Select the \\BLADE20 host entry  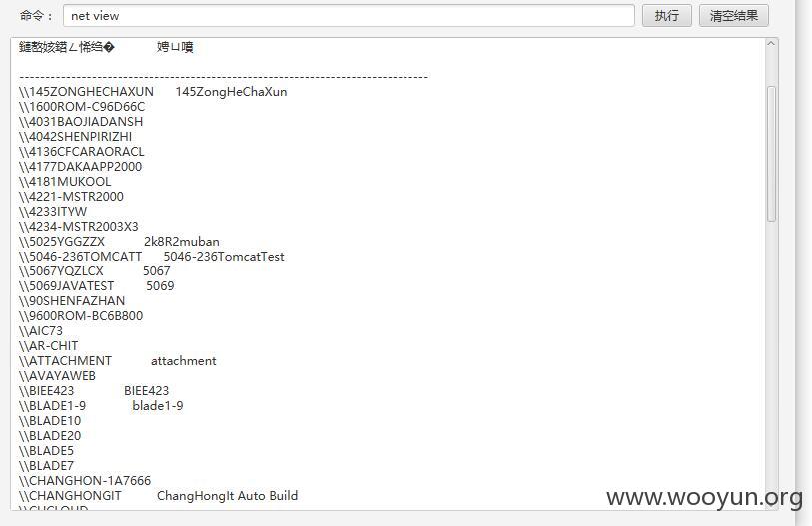point(50,437)
